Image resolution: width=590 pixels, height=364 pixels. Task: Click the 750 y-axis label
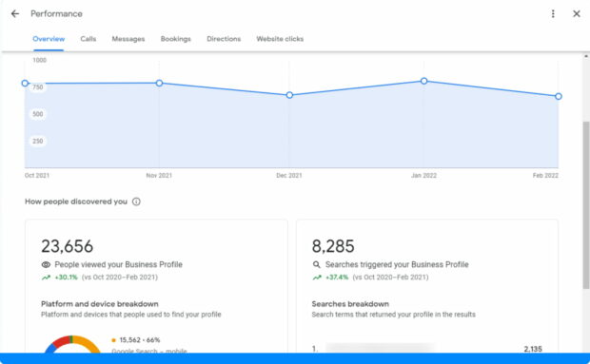38,87
